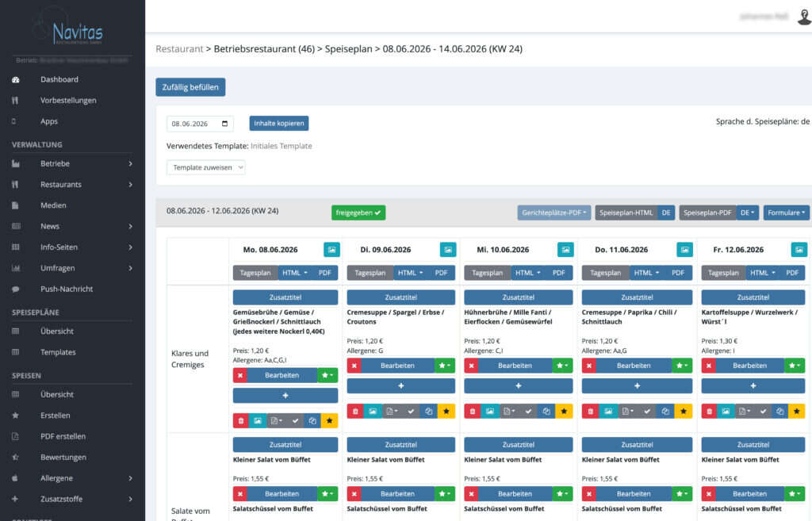Image resolution: width=812 pixels, height=521 pixels.
Task: Remove Kartoffelsuppe dish with red X
Action: click(x=708, y=366)
